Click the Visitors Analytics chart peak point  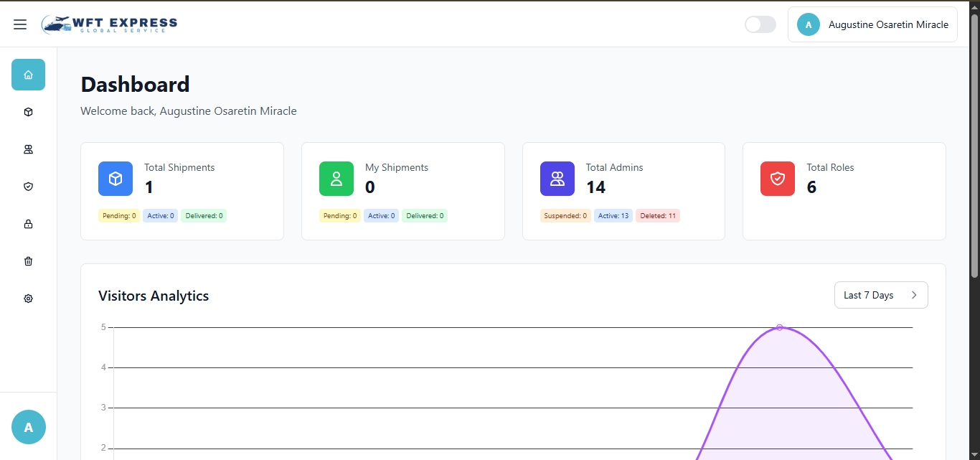pos(780,327)
